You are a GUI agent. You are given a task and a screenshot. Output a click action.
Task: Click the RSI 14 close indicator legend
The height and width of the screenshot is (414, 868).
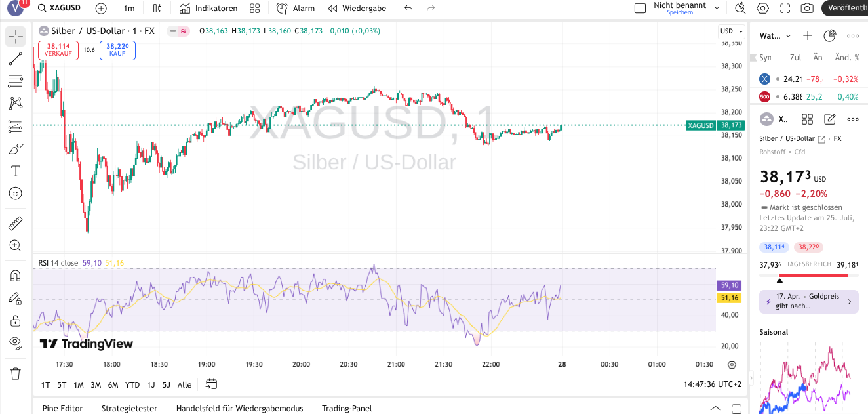point(59,263)
